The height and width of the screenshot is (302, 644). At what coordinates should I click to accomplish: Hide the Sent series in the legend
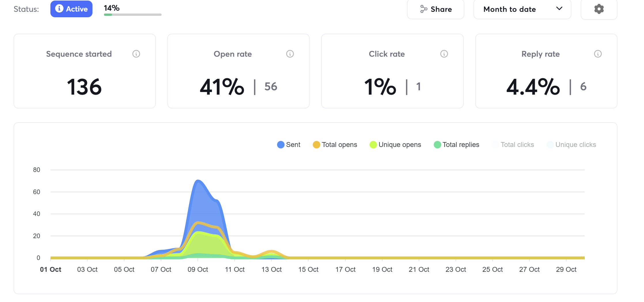pyautogui.click(x=289, y=144)
